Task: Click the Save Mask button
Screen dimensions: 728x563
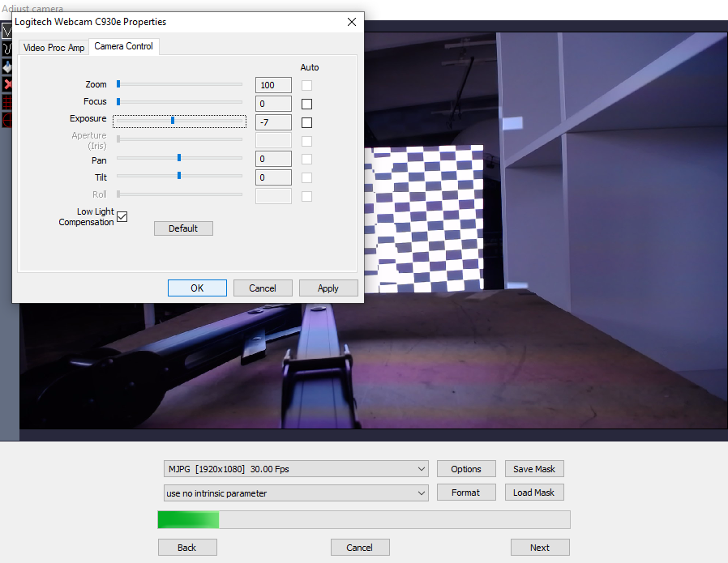Action: [533, 469]
